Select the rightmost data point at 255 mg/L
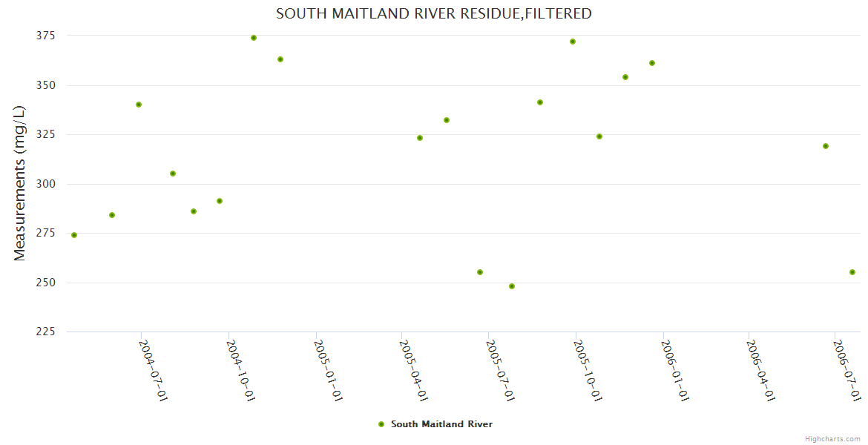The height and width of the screenshot is (445, 868). point(852,272)
